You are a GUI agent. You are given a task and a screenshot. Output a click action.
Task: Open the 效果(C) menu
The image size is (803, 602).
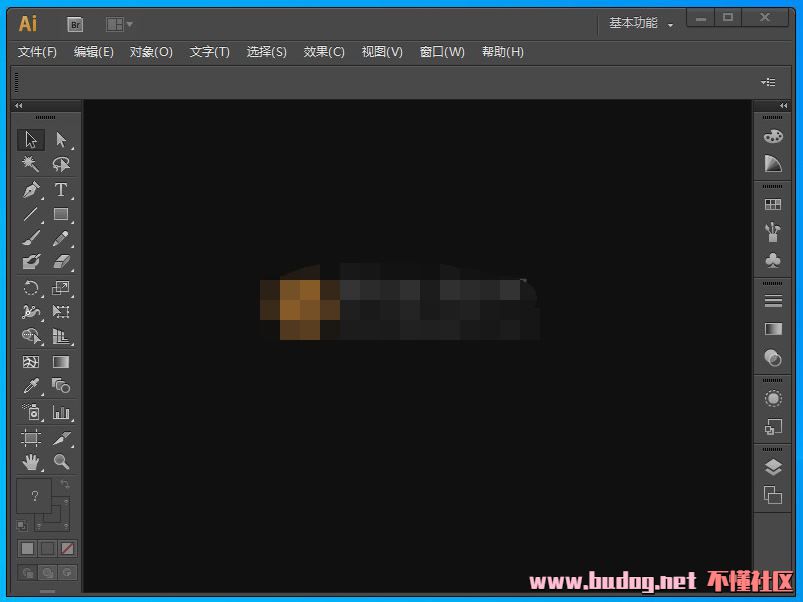click(324, 52)
